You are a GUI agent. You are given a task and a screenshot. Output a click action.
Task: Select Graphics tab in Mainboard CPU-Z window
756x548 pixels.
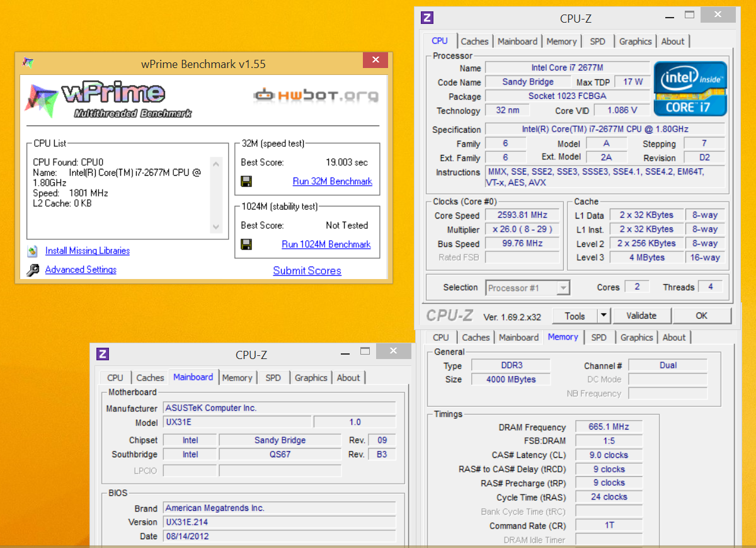311,378
